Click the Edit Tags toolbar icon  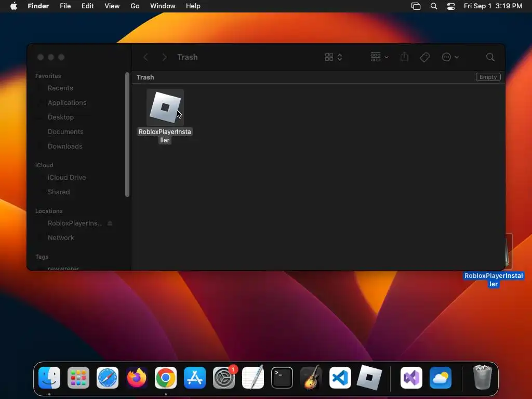coord(424,57)
